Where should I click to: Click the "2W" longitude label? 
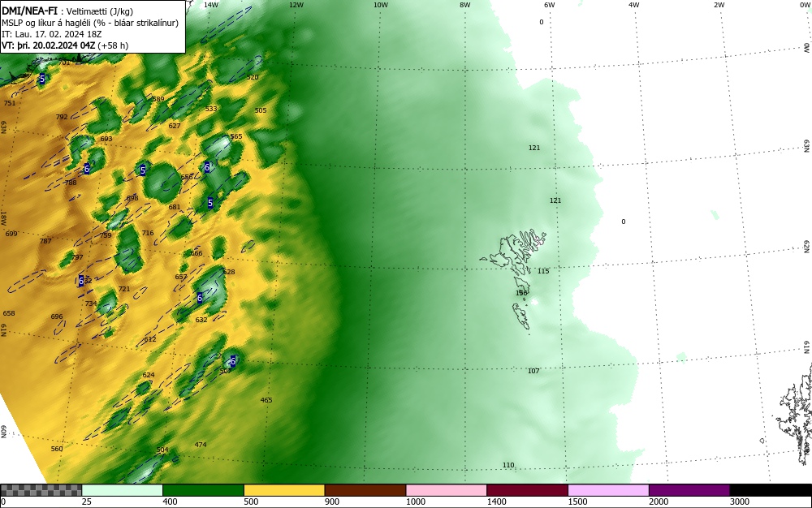pyautogui.click(x=719, y=5)
